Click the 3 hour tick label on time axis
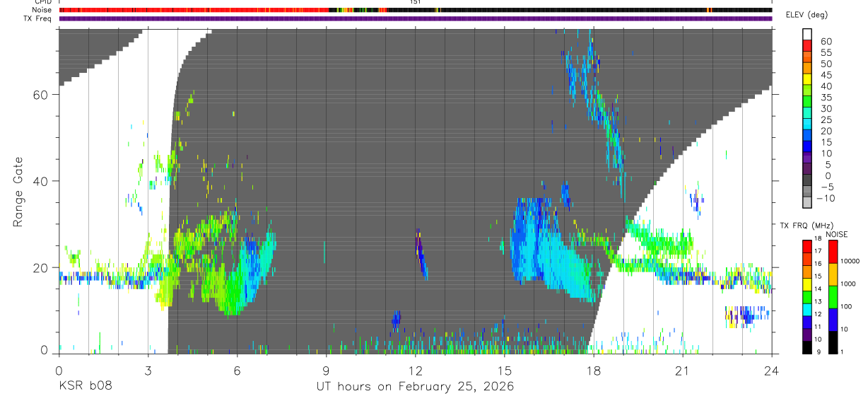868x401 pixels. 148,371
